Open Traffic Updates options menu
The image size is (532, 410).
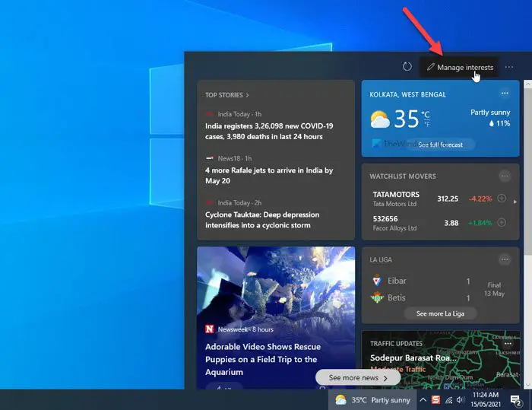click(x=508, y=344)
